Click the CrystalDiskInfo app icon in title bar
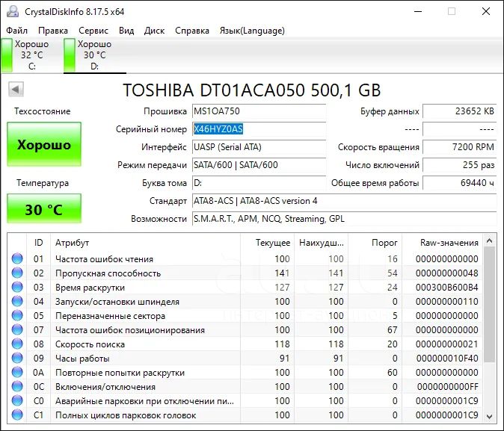This screenshot has width=504, height=431. [x=13, y=11]
